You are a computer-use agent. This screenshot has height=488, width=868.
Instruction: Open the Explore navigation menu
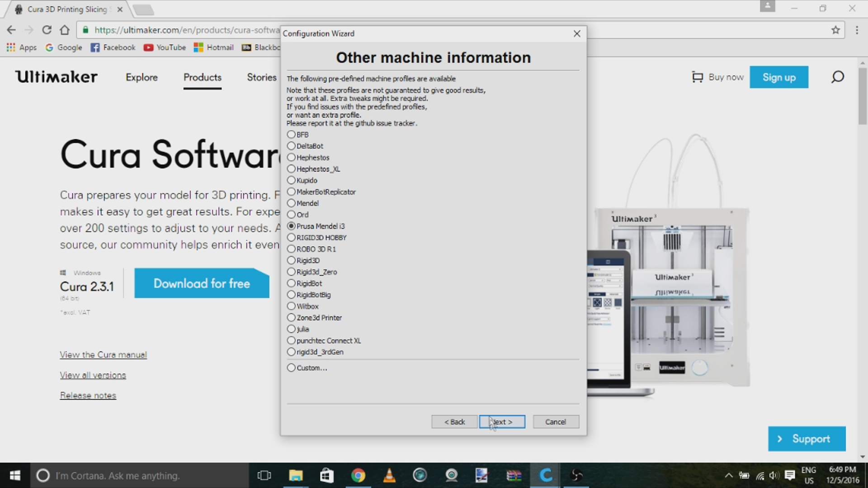pyautogui.click(x=142, y=77)
